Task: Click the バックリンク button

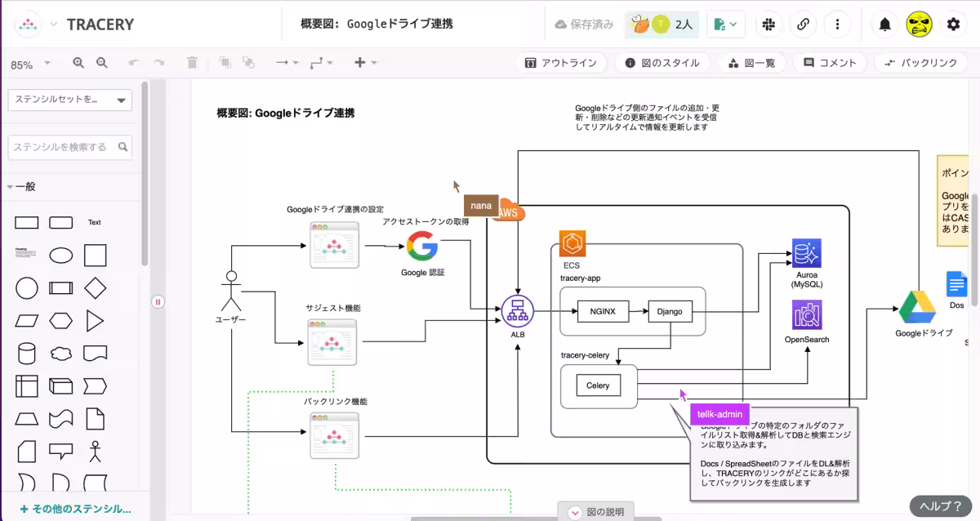Action: pos(921,62)
